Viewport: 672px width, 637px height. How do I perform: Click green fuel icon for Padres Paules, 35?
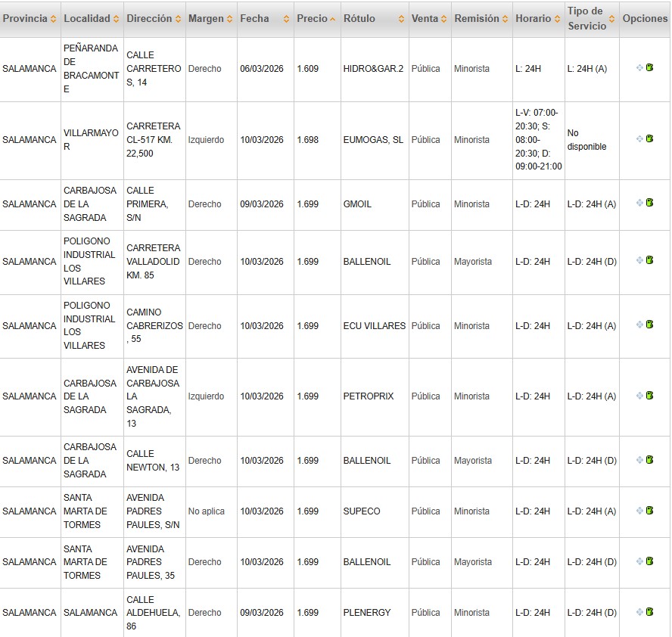click(650, 561)
